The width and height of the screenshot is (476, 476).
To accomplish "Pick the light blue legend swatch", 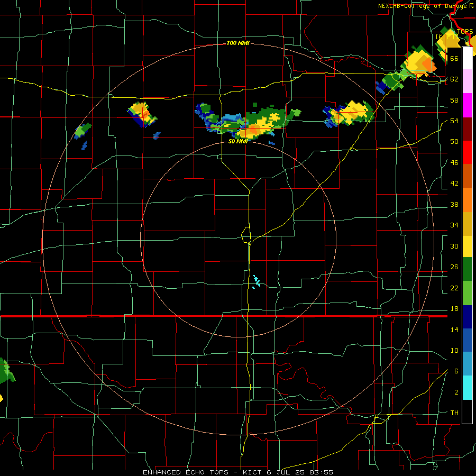I will [x=467, y=364].
